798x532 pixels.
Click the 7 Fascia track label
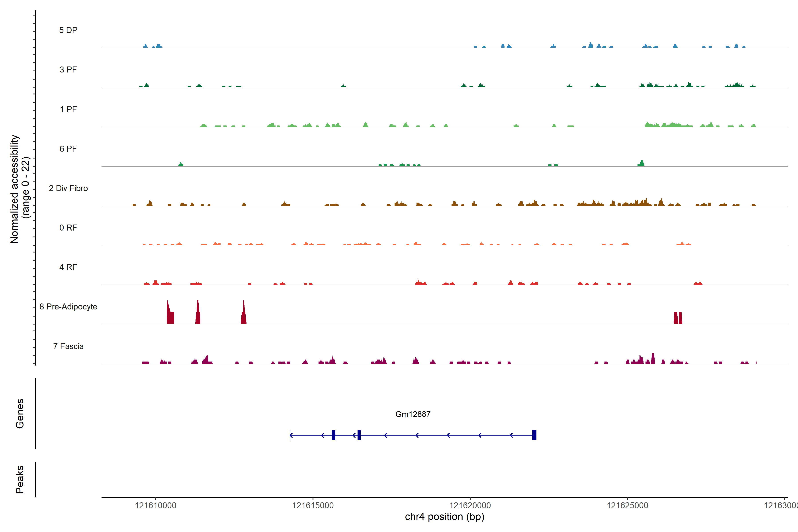tap(68, 346)
